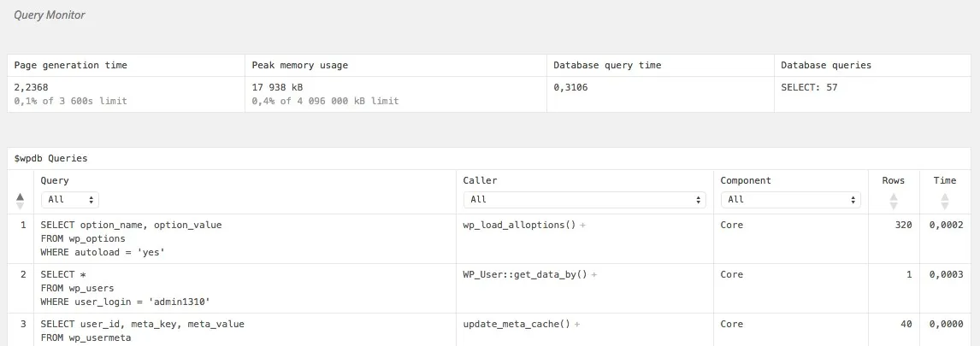
Task: Select the 0,0000 time value
Action: pos(946,324)
